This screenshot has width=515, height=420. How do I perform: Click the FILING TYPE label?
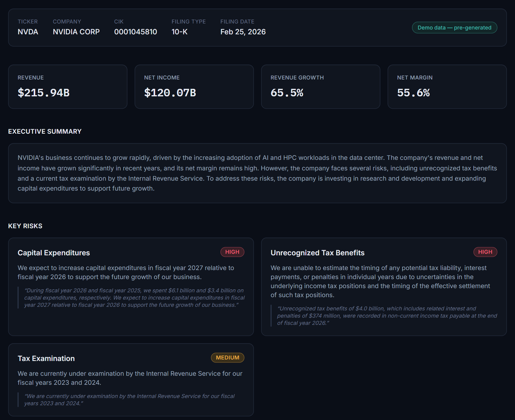(189, 22)
